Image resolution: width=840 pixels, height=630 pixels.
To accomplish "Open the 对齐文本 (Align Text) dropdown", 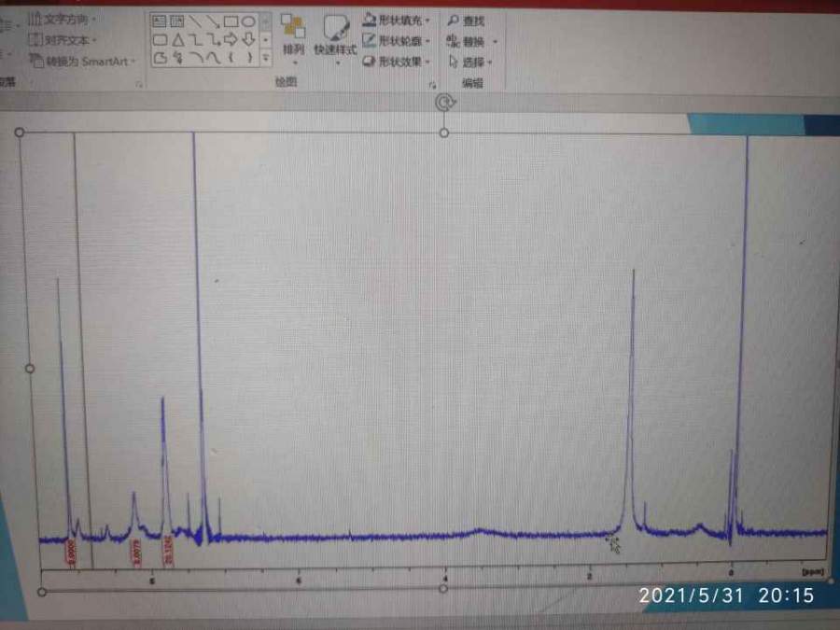I will 63,39.
